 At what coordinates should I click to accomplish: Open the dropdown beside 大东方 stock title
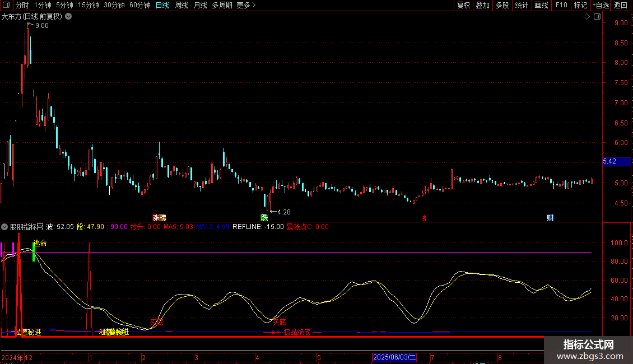(69, 17)
